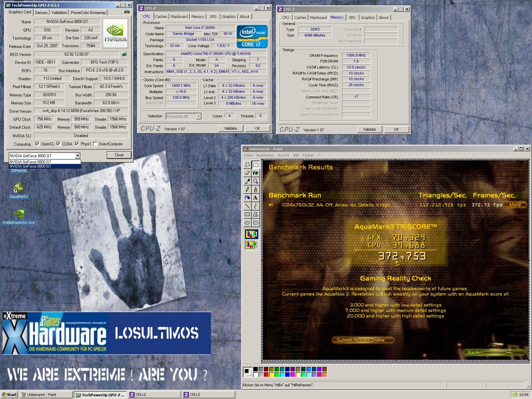Viewport: 532px width, 399px height.
Task: Switch to the Sensors tab in GPU-Z
Action: pyautogui.click(x=41, y=13)
